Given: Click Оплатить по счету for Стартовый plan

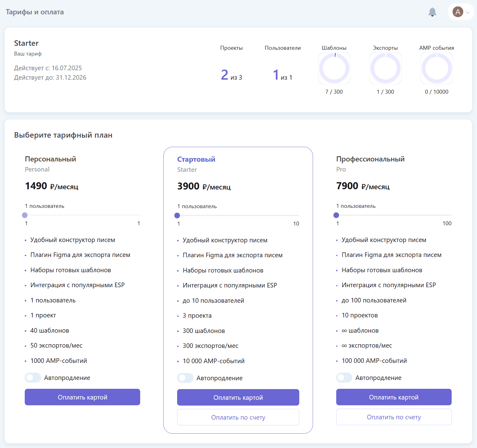Looking at the screenshot, I should [x=238, y=417].
